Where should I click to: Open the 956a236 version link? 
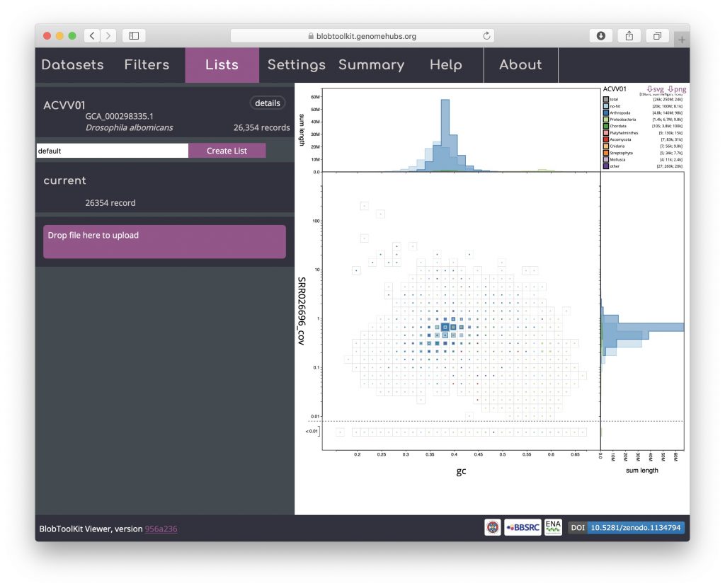161,529
